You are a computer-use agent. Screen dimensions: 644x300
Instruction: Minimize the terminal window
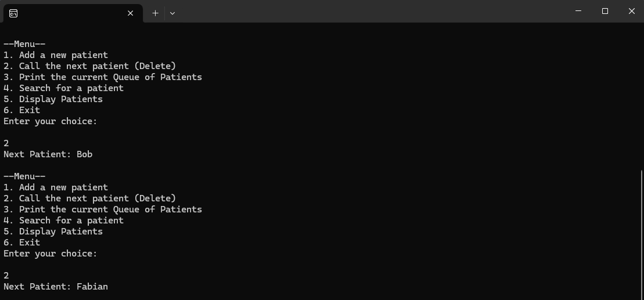(578, 11)
